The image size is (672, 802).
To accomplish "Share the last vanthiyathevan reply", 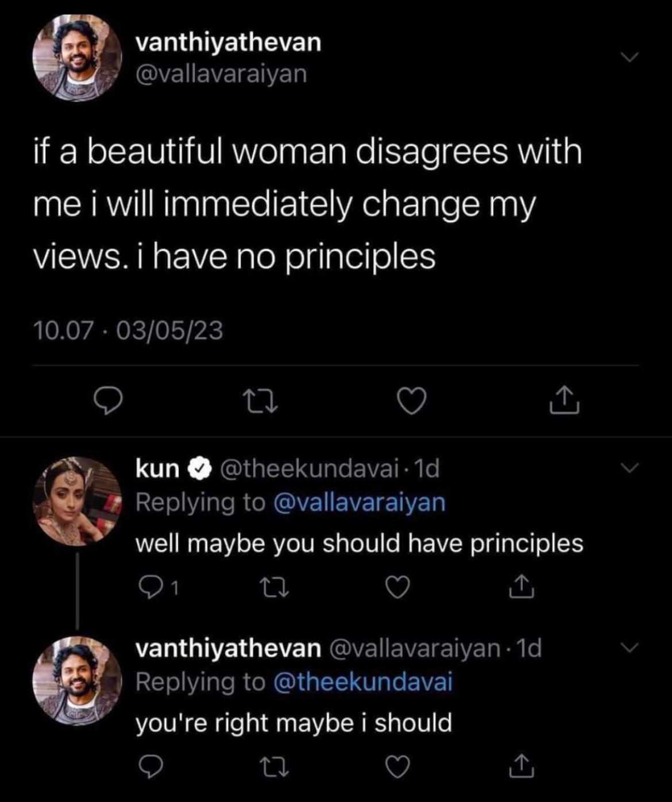I will point(522,766).
